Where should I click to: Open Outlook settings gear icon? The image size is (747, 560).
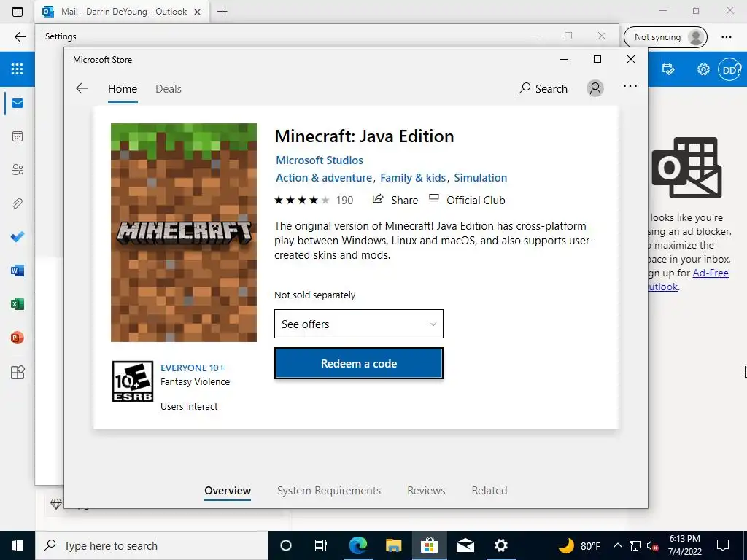[703, 69]
